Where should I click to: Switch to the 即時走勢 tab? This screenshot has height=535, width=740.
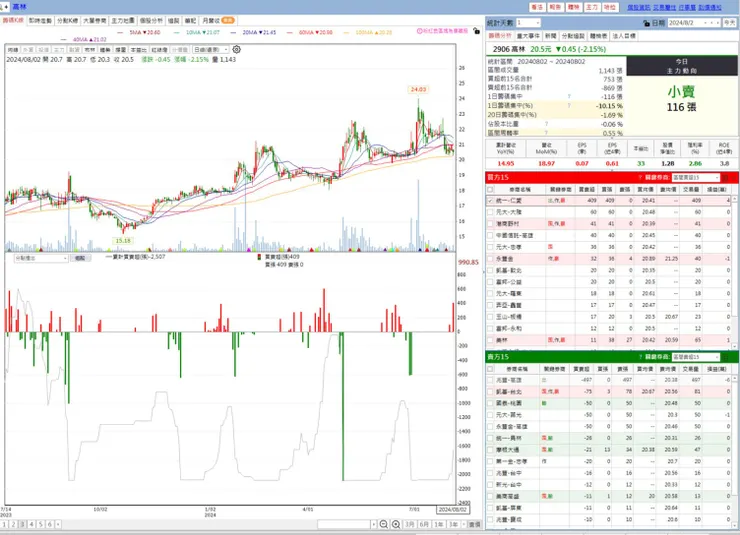[x=40, y=21]
